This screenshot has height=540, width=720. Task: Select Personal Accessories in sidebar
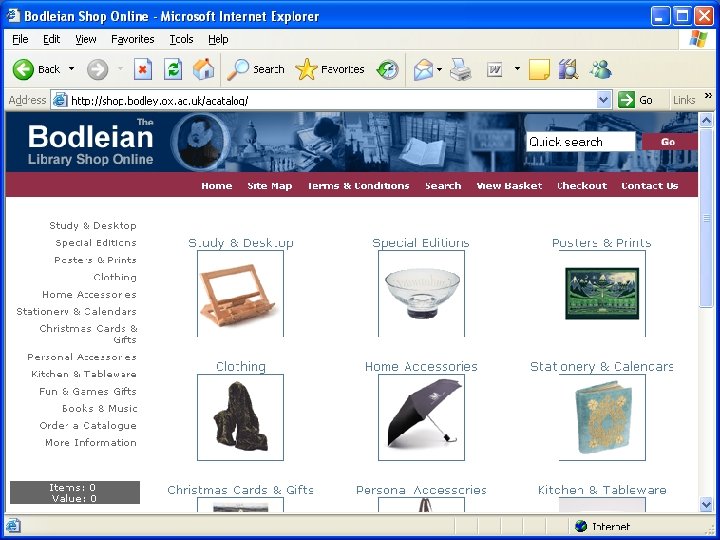coord(82,357)
